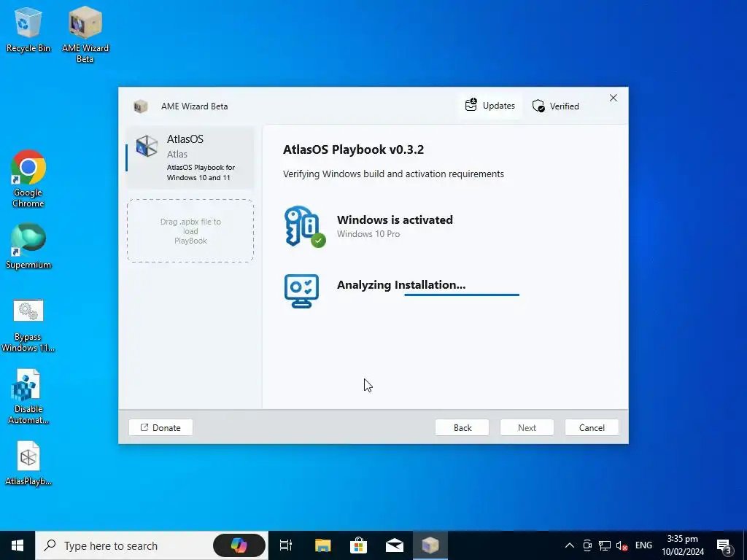Click the Analyzing Installation progress bar
Viewport: 747px width, 560px height.
tap(462, 295)
